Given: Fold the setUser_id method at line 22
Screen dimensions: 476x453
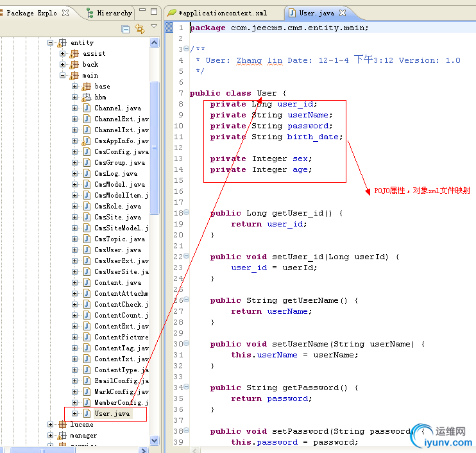Looking at the screenshot, I should pos(187,256).
